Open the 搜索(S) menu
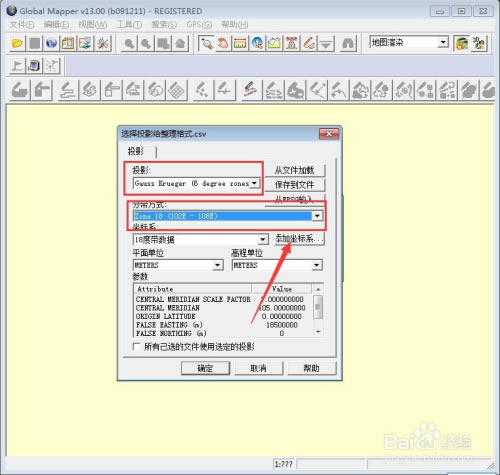The image size is (500, 475). pyautogui.click(x=164, y=25)
